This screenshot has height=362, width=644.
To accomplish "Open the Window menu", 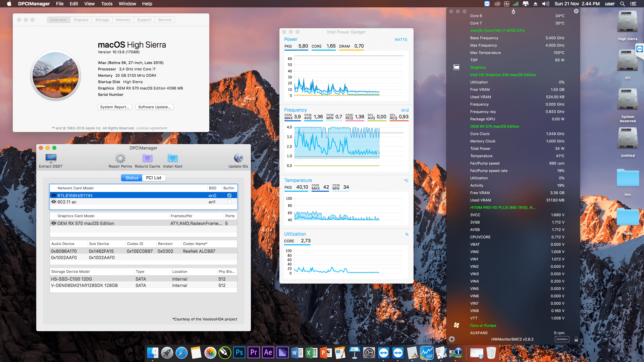I will (127, 4).
